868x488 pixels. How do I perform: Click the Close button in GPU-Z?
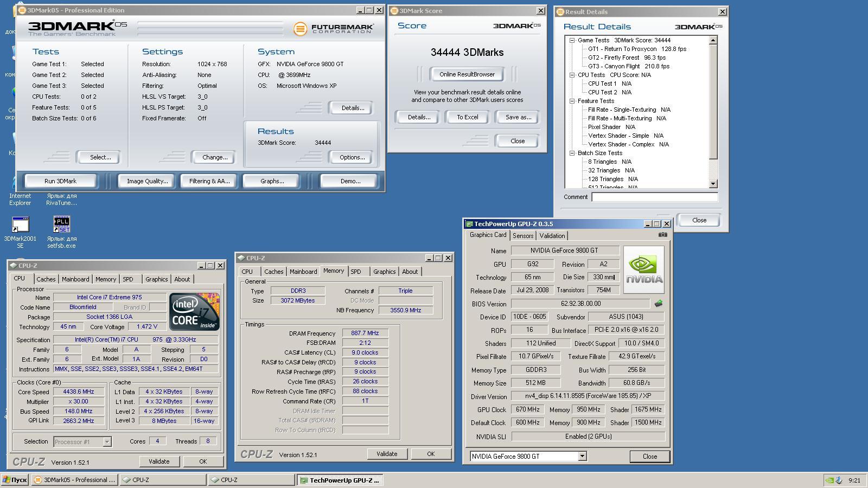pos(650,457)
